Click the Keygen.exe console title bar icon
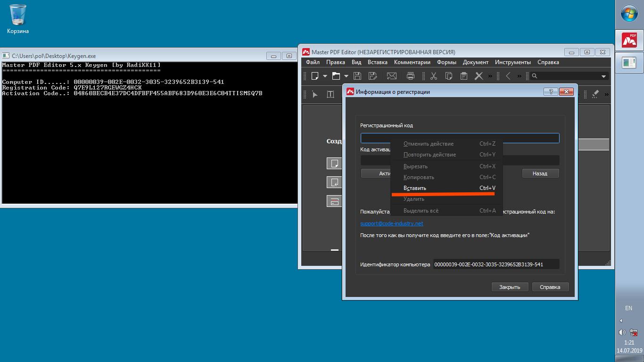This screenshot has height=362, width=644. coord(7,56)
